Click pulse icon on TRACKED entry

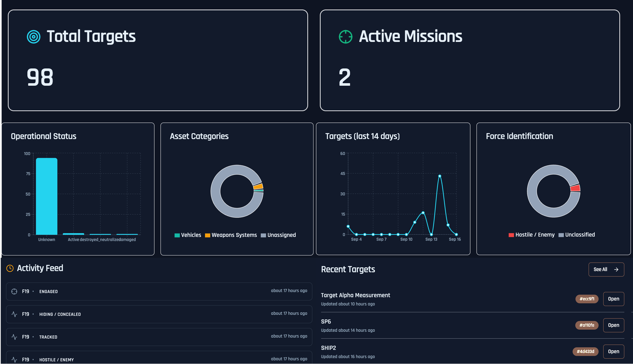pyautogui.click(x=14, y=337)
